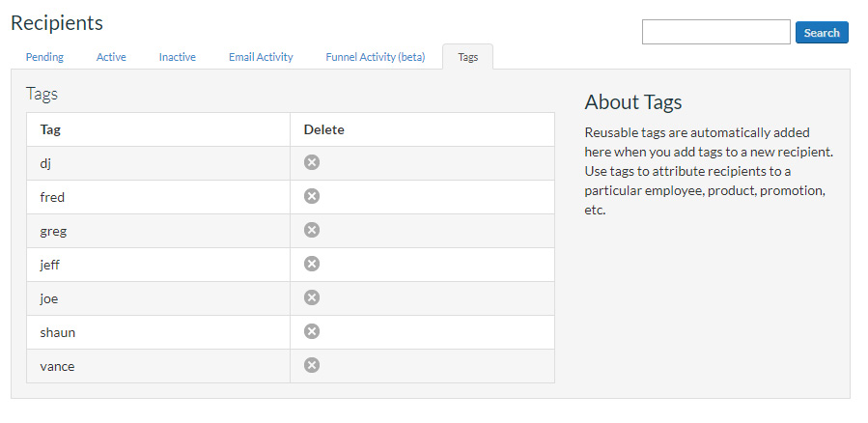The height and width of the screenshot is (423, 868).
Task: Click the jeff tag name cell
Action: point(50,265)
